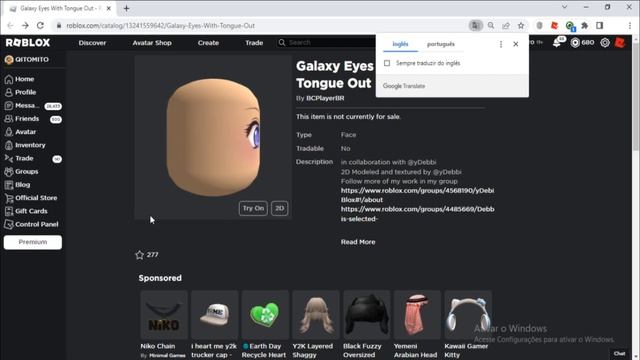Open the Create menu

[208, 42]
